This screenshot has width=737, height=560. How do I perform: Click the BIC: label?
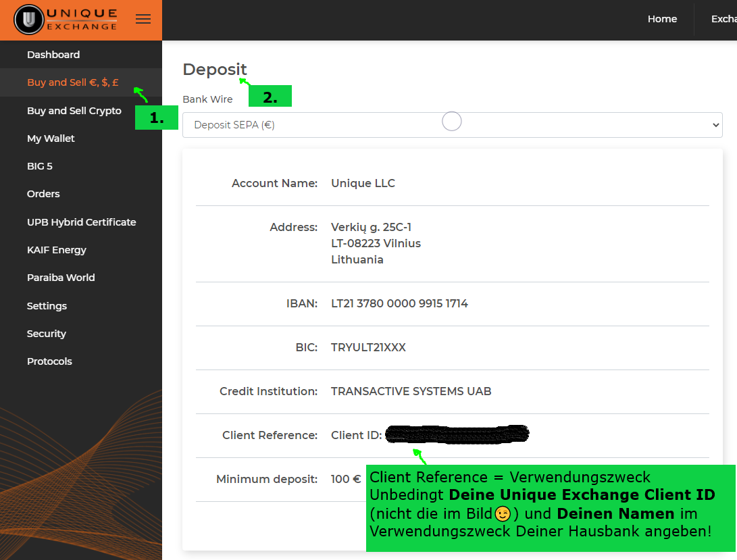(307, 347)
